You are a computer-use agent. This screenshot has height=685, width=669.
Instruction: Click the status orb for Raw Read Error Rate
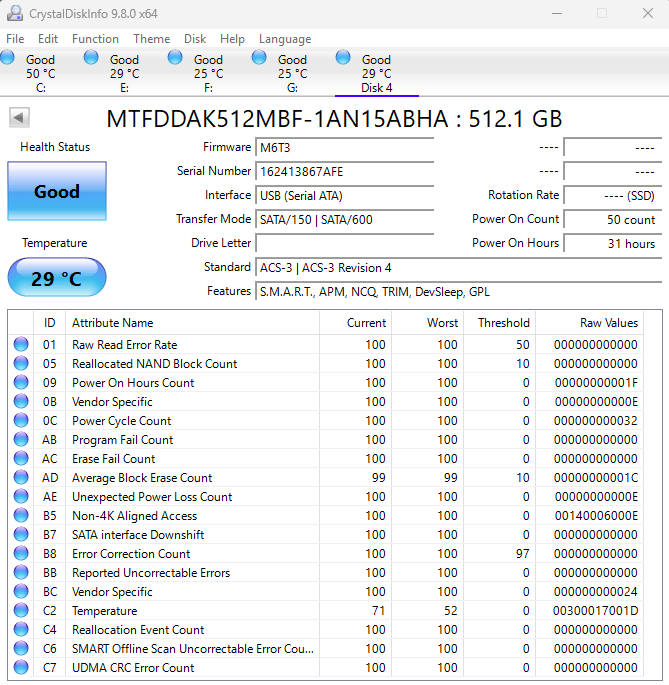point(21,344)
